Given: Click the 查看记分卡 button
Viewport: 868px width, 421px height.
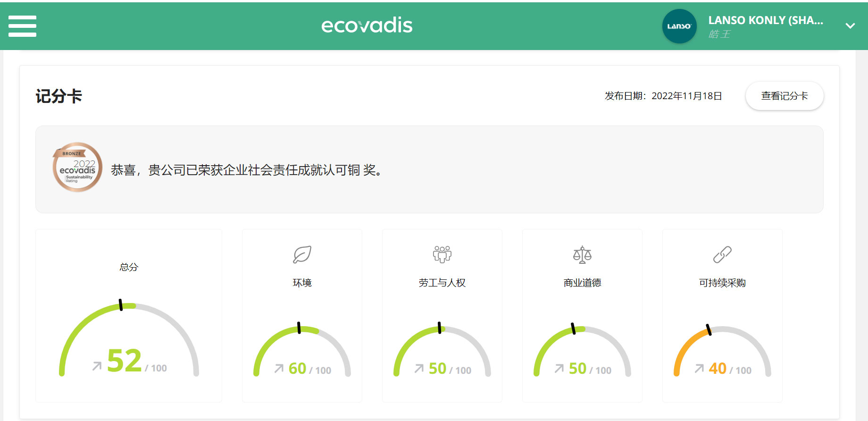Looking at the screenshot, I should 784,96.
